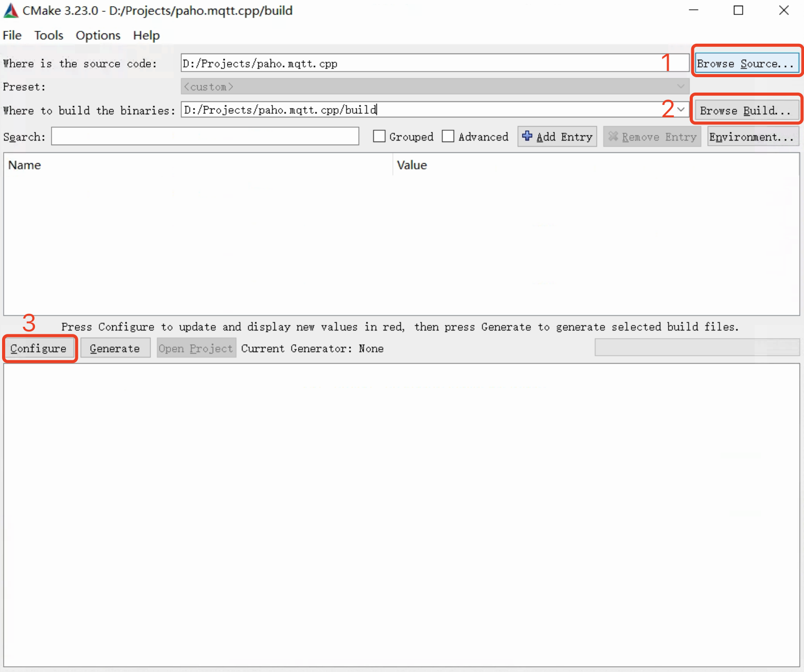Image resolution: width=804 pixels, height=672 pixels.
Task: Open the Options menu
Action: [x=98, y=36]
